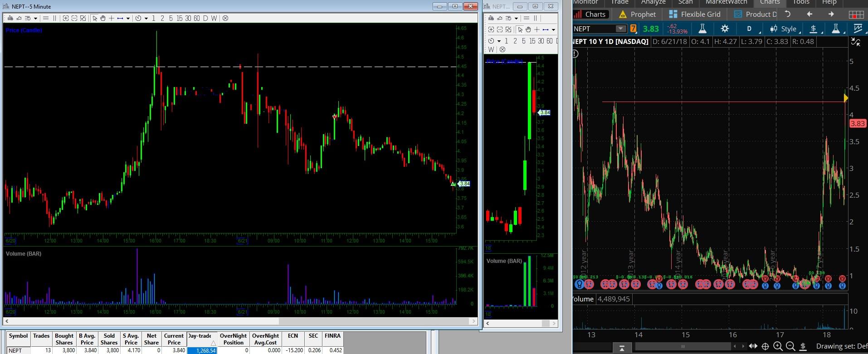This screenshot has height=354, width=868.
Task: Open the drawing tool dropdown arrow in 5 Minute chart
Action: coord(128,19)
